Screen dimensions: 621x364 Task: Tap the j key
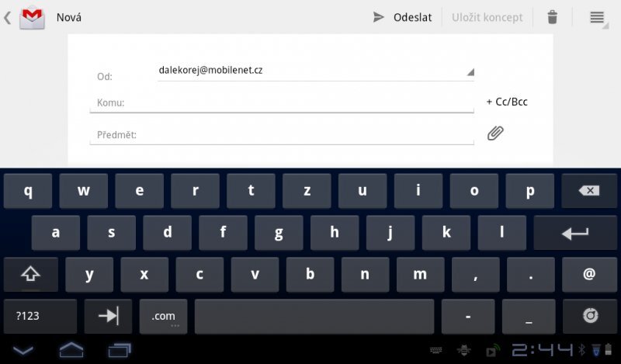(x=390, y=233)
